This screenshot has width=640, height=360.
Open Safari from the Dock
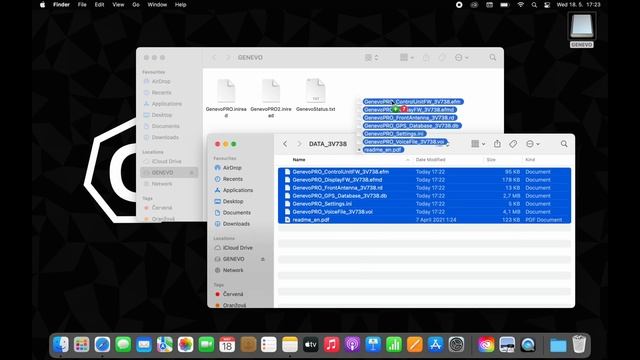coord(102,345)
